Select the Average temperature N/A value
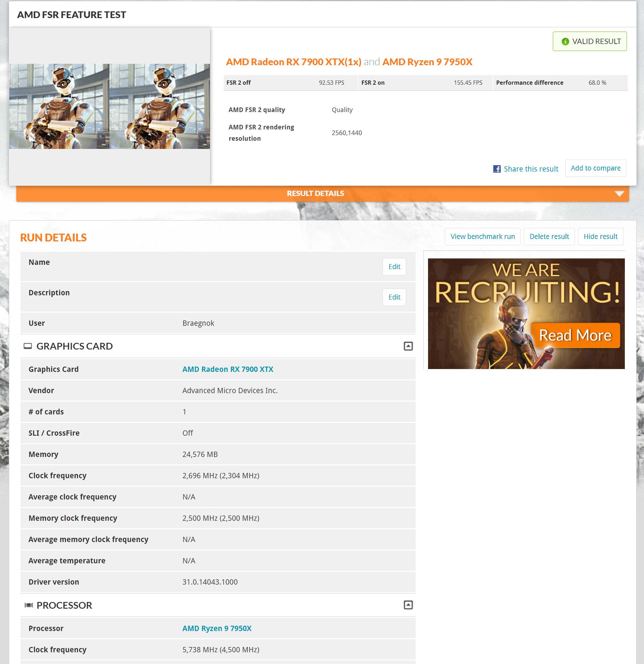Viewport: 644px width, 664px height. tap(189, 560)
